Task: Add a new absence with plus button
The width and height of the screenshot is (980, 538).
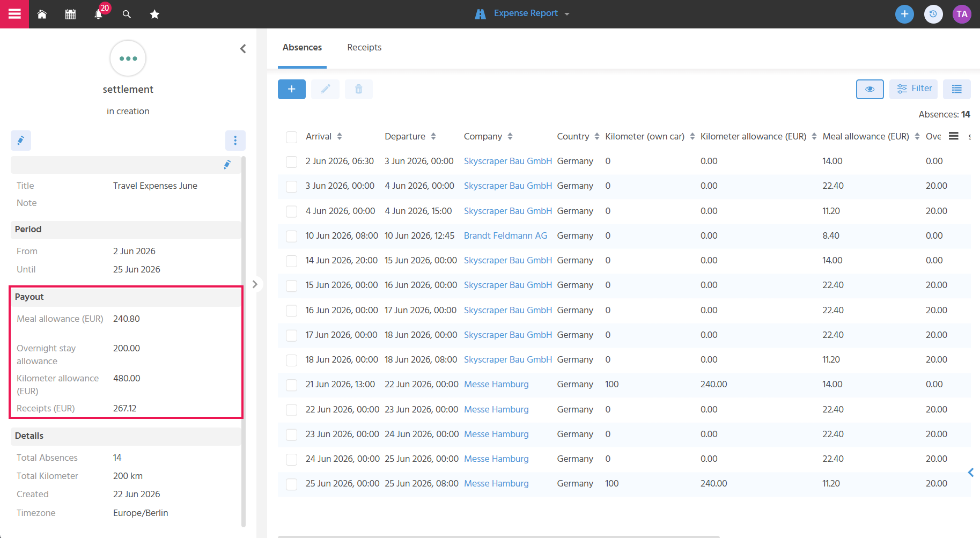Action: click(292, 89)
